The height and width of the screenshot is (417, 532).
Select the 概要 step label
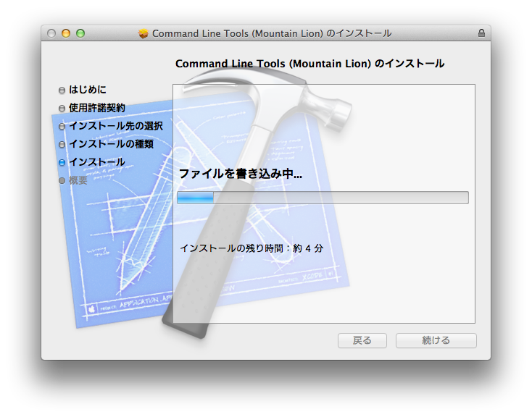(78, 180)
